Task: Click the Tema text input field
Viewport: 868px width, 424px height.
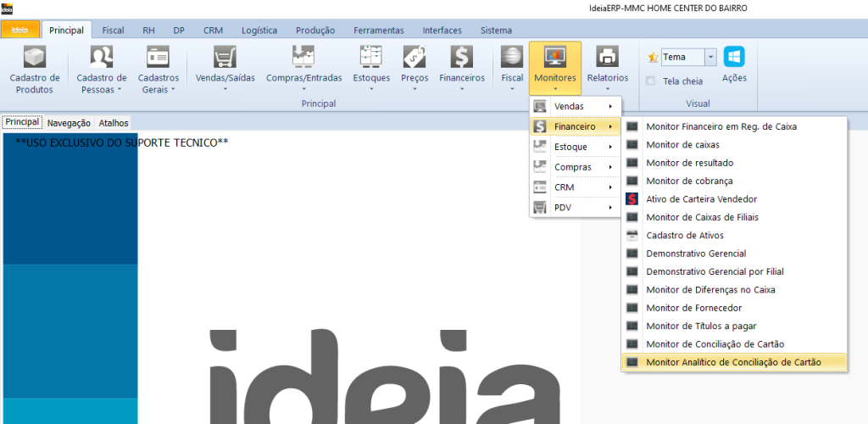Action: coord(682,57)
